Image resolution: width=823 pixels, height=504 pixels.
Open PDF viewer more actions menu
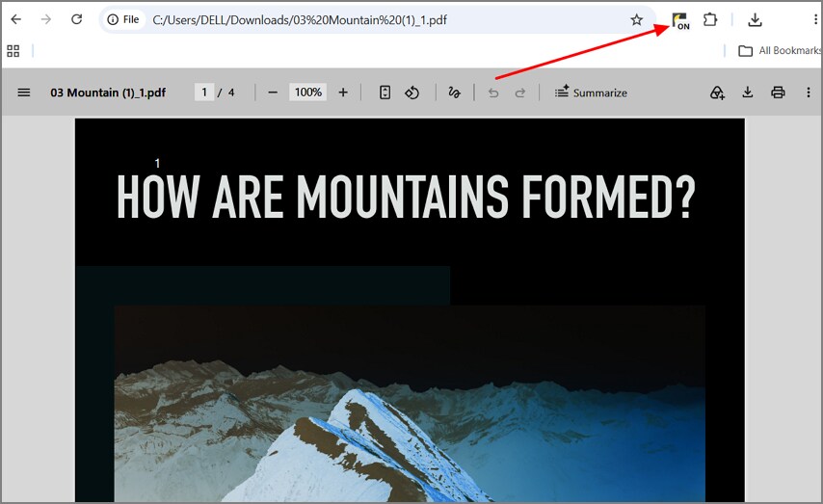tap(808, 93)
